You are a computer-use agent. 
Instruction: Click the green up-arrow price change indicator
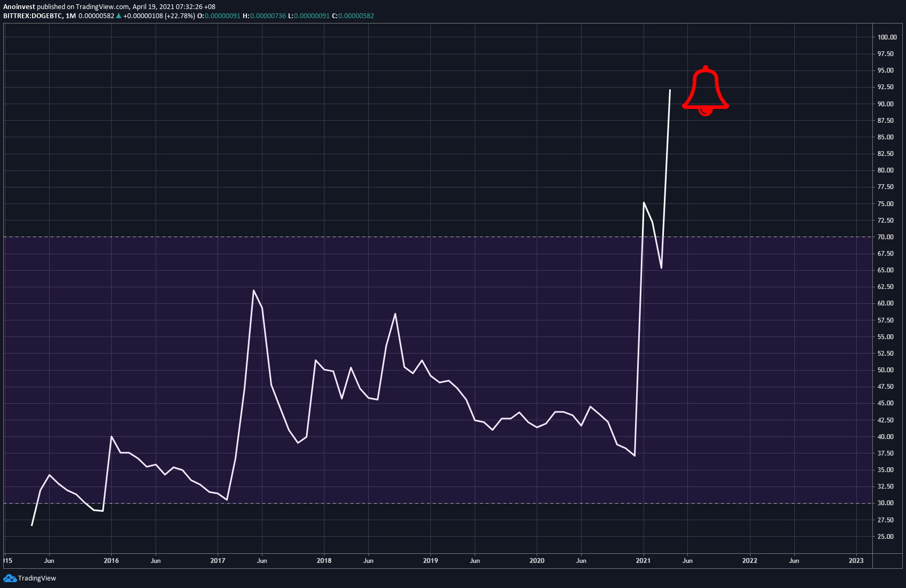click(x=119, y=16)
